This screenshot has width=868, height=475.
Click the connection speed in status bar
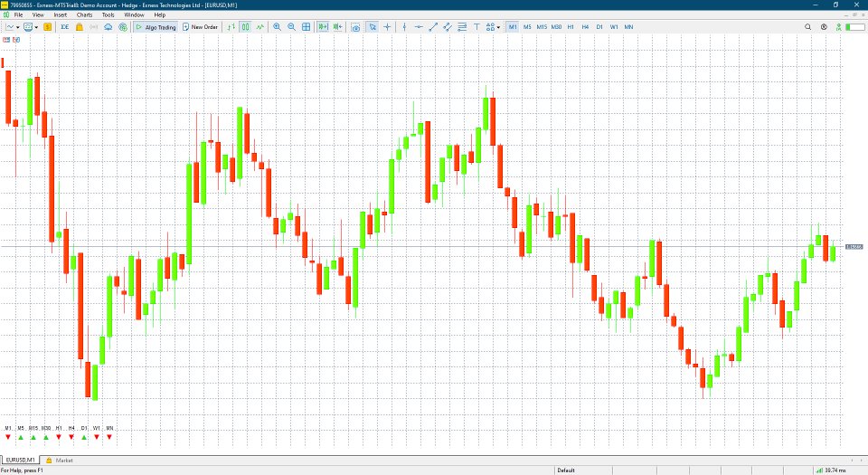click(835, 470)
